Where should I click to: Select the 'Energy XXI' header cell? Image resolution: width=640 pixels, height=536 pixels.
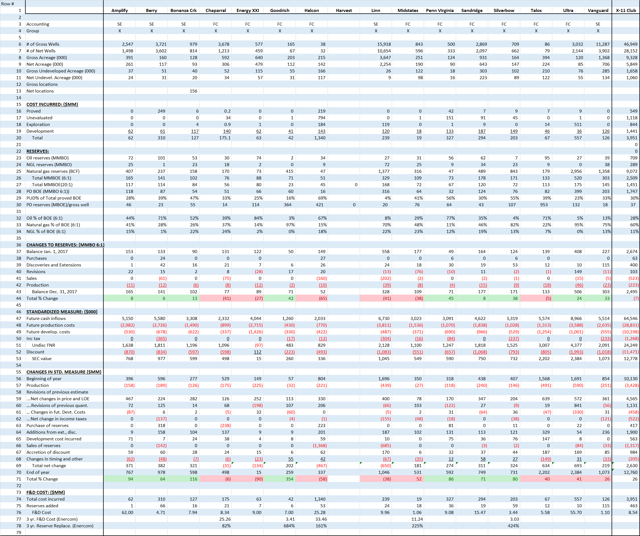tap(247, 11)
